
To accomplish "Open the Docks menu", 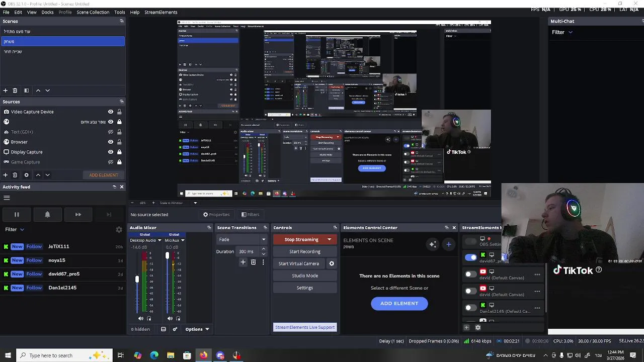I will [47, 12].
